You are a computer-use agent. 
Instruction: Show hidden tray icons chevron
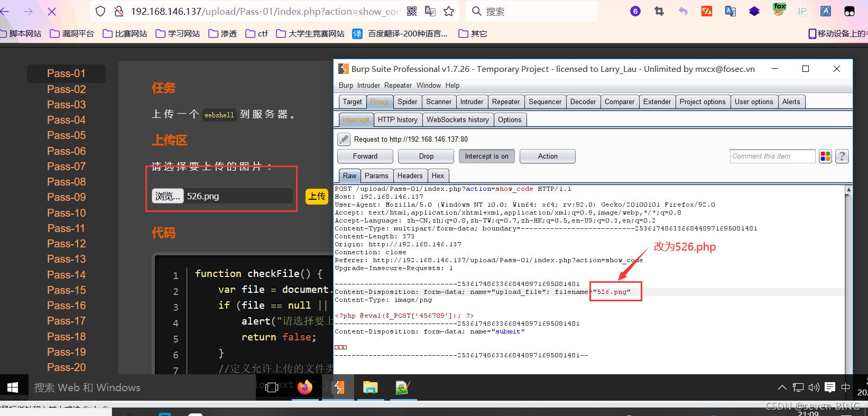click(782, 387)
